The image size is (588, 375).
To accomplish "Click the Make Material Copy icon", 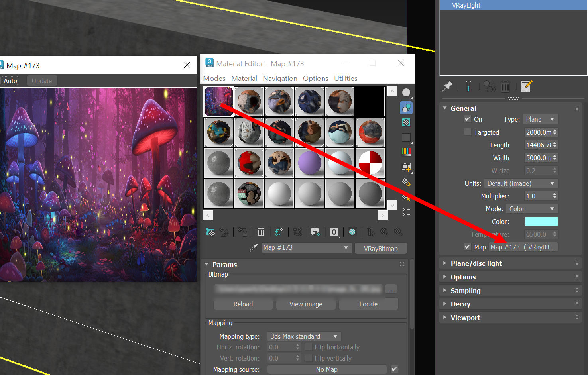I will pyautogui.click(x=279, y=232).
